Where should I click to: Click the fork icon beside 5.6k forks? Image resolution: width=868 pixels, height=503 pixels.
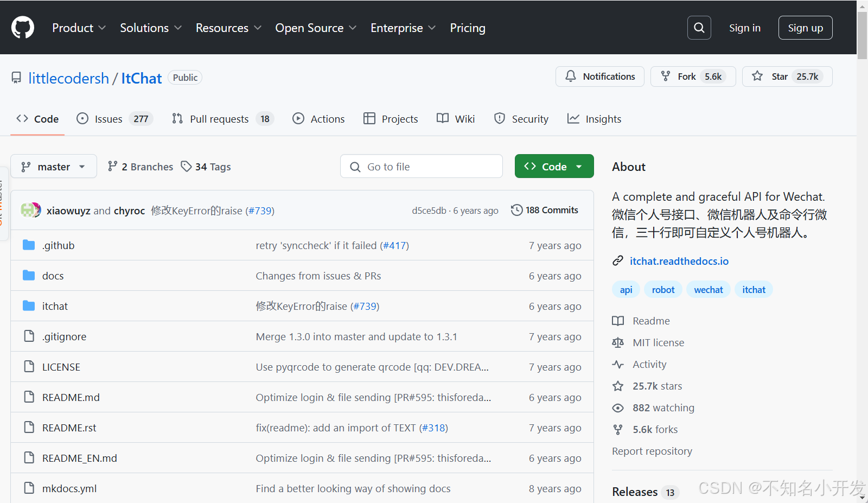point(618,429)
